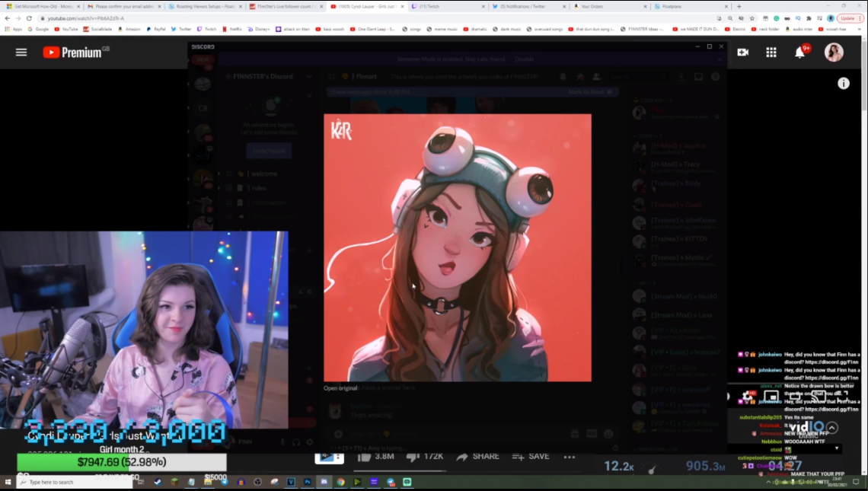This screenshot has width=868, height=491.
Task: Switch to the Your Orders tab
Action: tap(609, 6)
